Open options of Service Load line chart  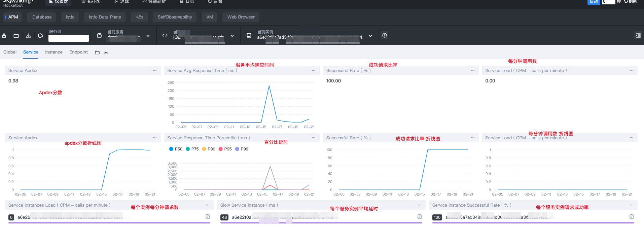coord(632,138)
